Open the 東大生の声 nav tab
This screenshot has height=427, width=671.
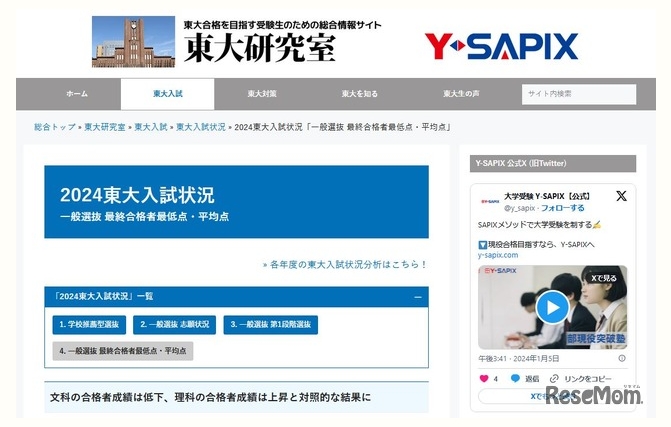461,94
